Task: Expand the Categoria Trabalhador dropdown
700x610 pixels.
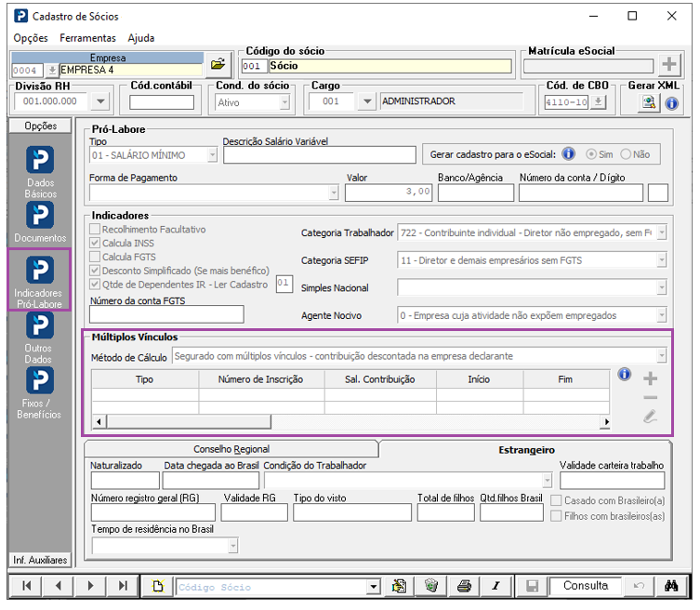Action: click(662, 232)
